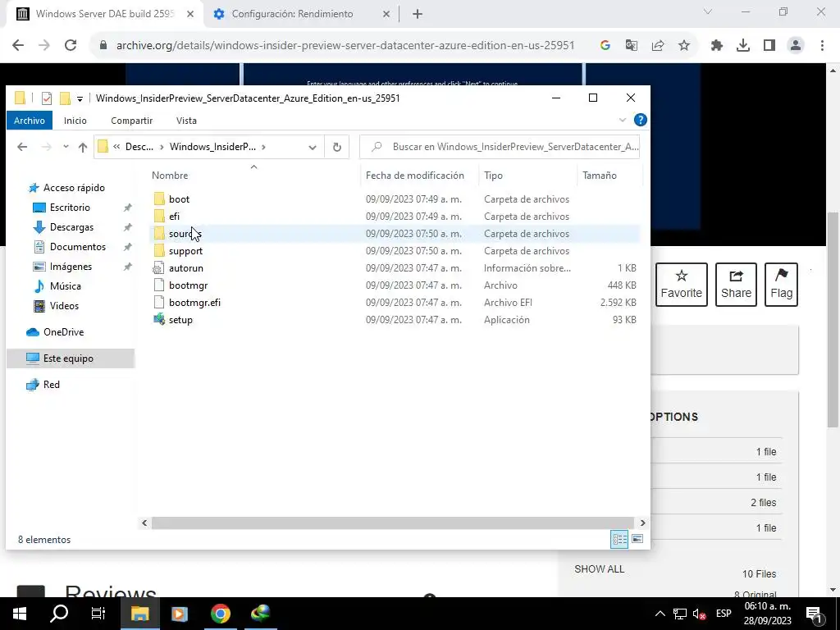Select the setup application
Viewport: 840px width, 630px height.
(x=180, y=320)
